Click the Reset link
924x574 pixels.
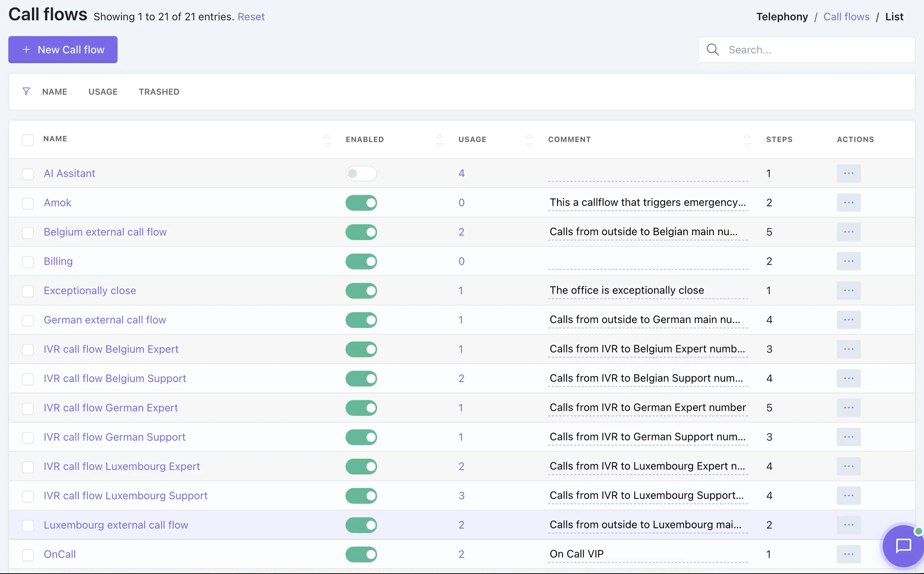251,17
